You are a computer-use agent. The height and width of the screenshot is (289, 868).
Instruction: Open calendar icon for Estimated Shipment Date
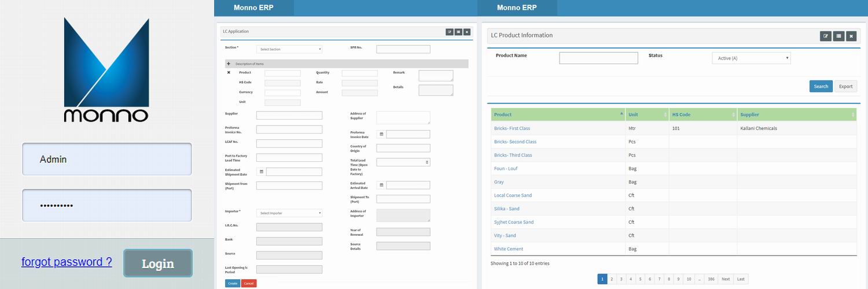(x=261, y=172)
